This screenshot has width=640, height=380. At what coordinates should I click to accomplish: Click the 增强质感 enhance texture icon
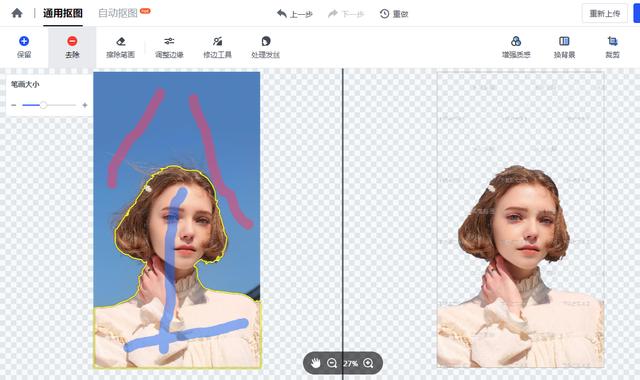coord(516,41)
